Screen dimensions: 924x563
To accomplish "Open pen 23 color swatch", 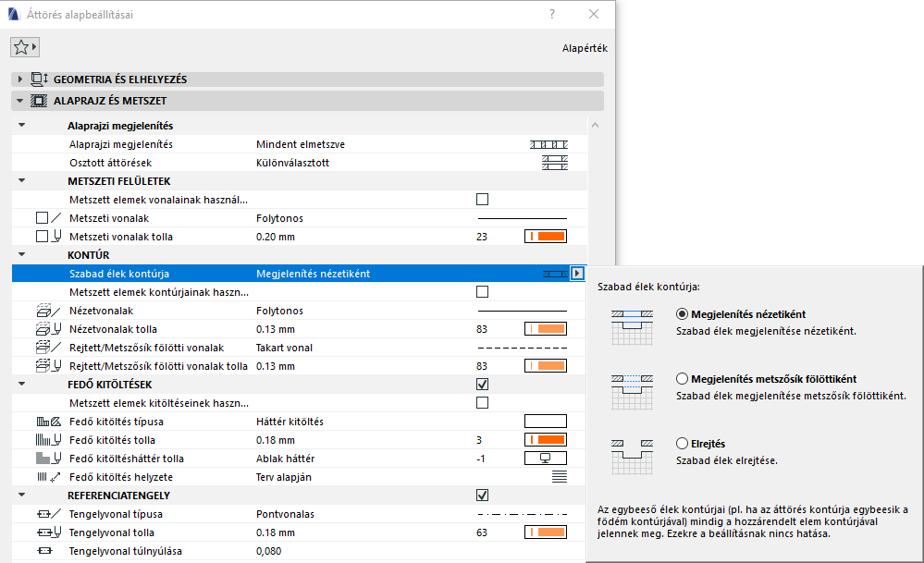I will point(546,236).
